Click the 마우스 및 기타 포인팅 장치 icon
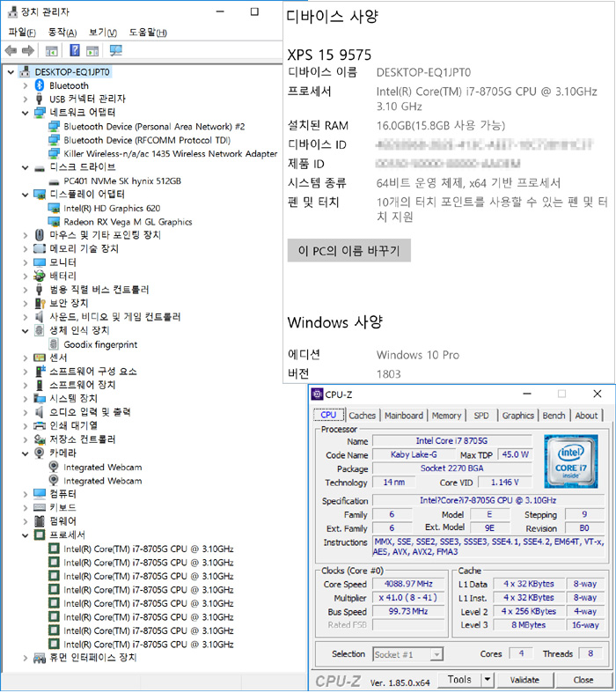Viewport: 616px width, 693px height. [x=40, y=235]
